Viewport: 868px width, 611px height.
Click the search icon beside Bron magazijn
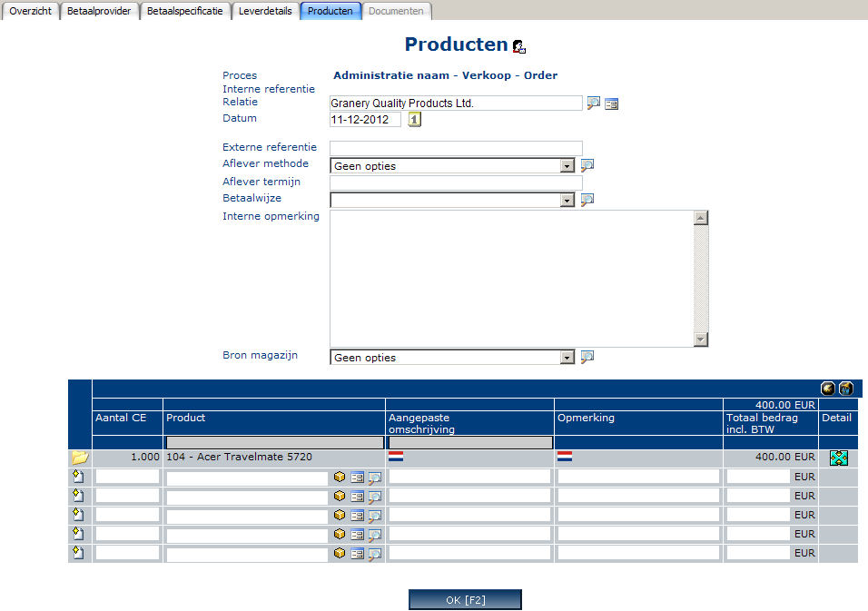pyautogui.click(x=587, y=357)
